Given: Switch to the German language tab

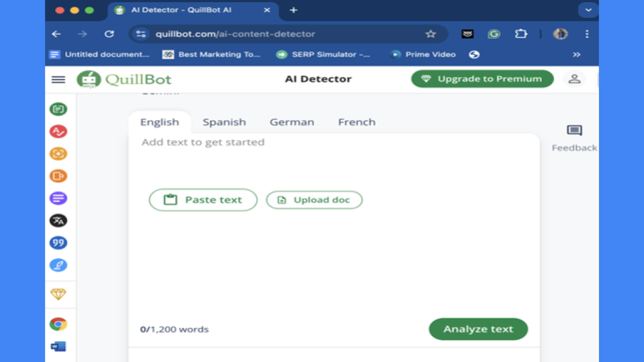Looking at the screenshot, I should coord(292,122).
